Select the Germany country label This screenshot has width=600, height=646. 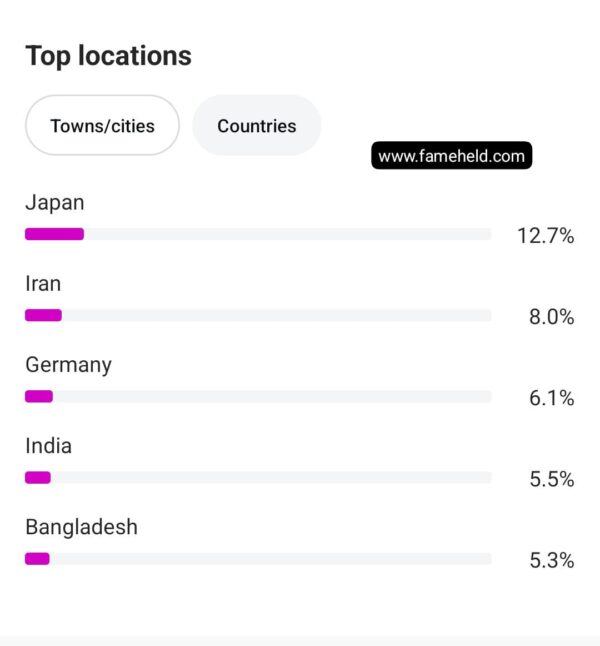68,365
